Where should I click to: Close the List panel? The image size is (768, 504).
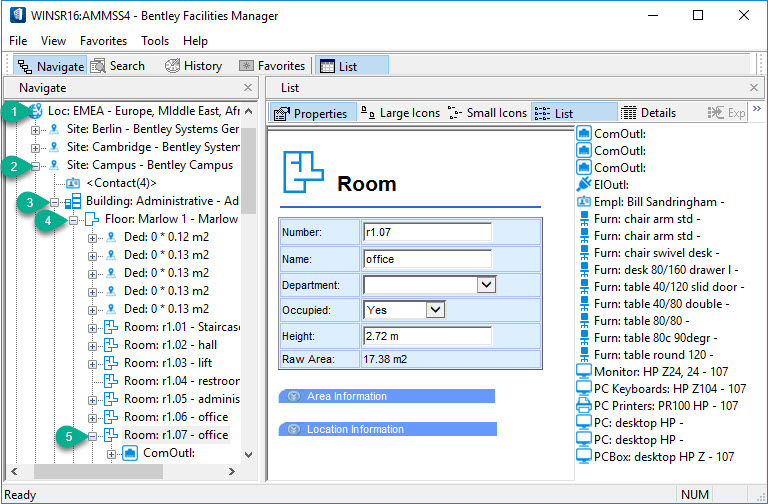coord(754,88)
